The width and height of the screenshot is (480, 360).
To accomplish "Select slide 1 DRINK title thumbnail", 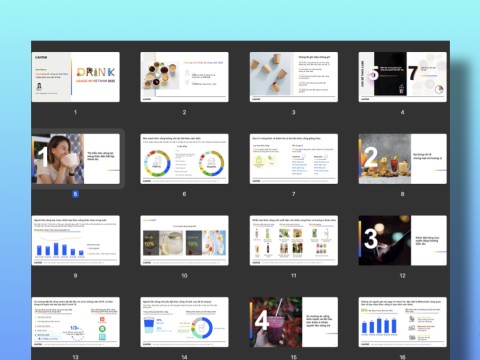I will (x=76, y=77).
